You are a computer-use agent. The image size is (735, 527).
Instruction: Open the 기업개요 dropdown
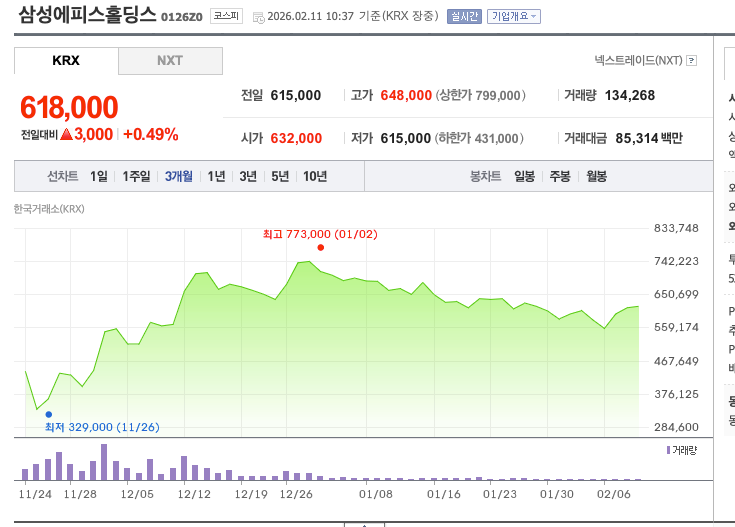514,16
